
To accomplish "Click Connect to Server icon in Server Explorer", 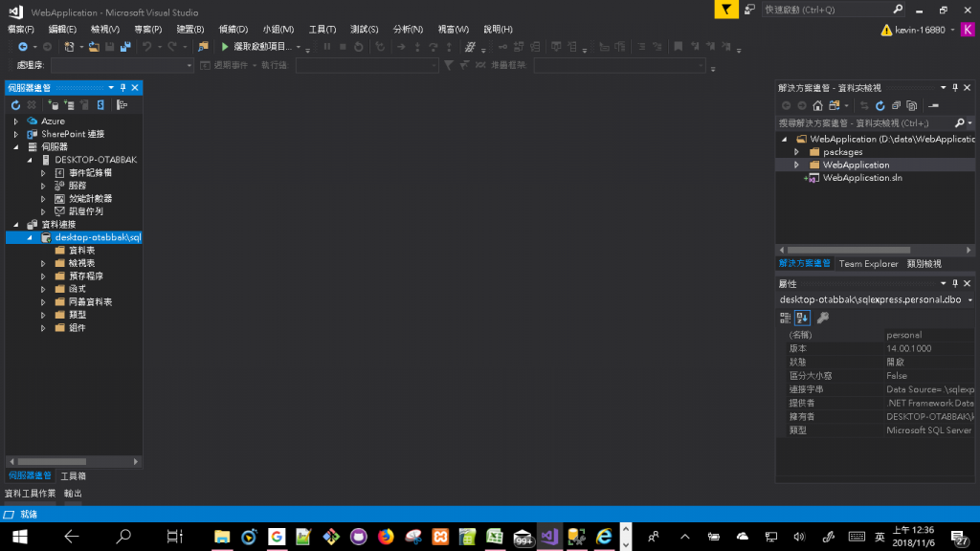I will (69, 105).
